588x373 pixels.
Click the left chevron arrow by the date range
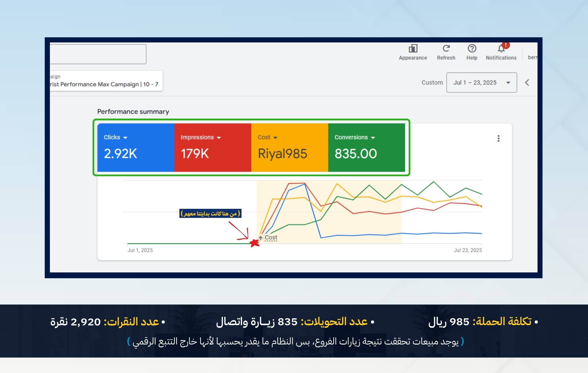[x=527, y=83]
